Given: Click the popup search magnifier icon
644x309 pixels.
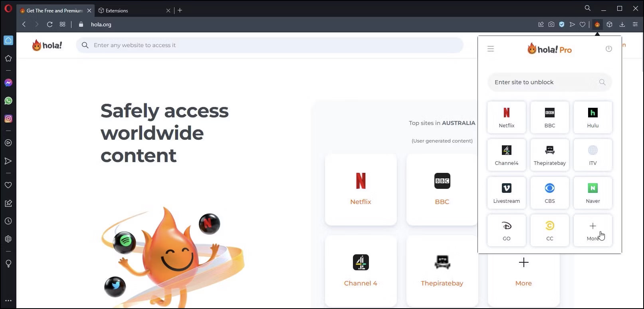Looking at the screenshot, I should click(x=602, y=82).
